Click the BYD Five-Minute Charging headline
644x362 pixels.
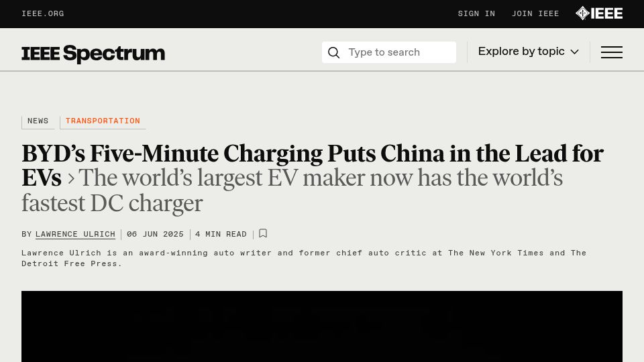(x=313, y=166)
